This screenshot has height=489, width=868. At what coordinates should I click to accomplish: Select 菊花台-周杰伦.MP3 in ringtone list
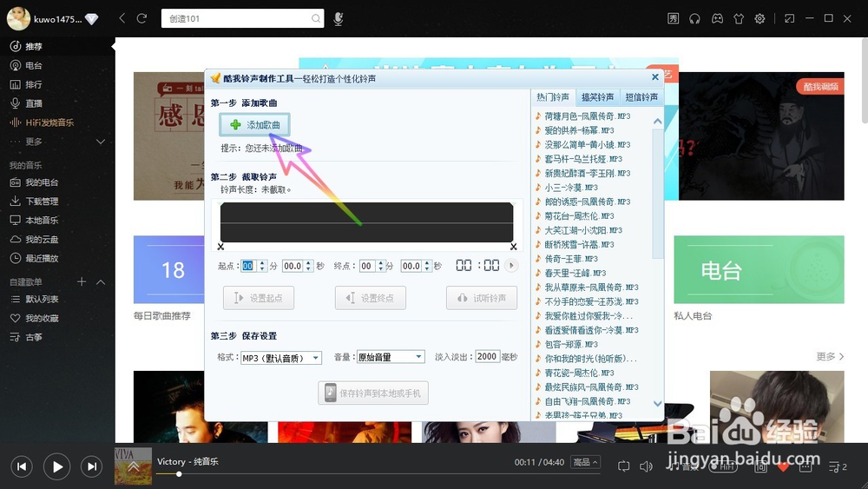click(x=579, y=216)
